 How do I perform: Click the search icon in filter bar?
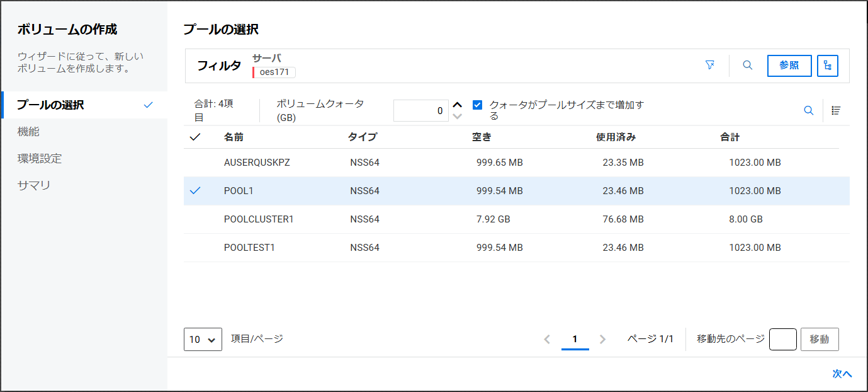(x=747, y=66)
